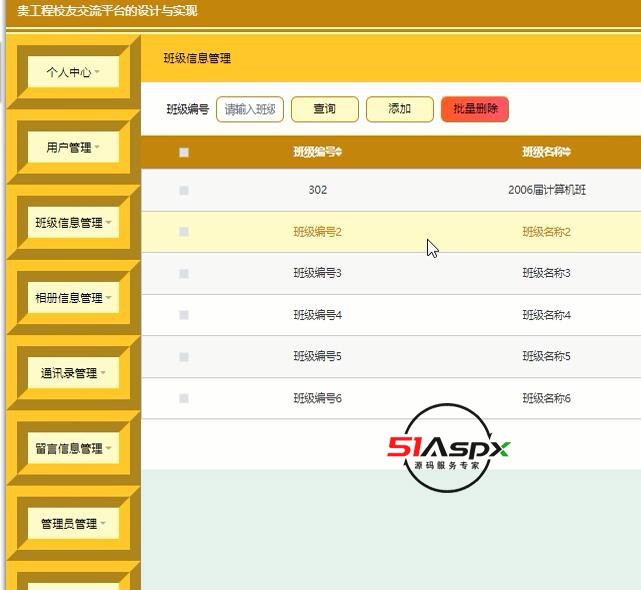Mark the checkbox for 班级编号5 row
The width and height of the screenshot is (641, 590).
point(184,357)
